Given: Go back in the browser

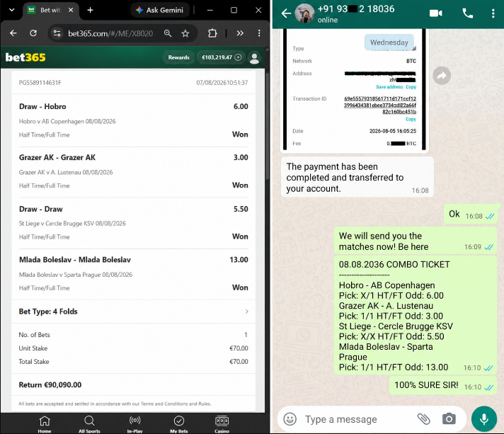Looking at the screenshot, I should pyautogui.click(x=13, y=33).
